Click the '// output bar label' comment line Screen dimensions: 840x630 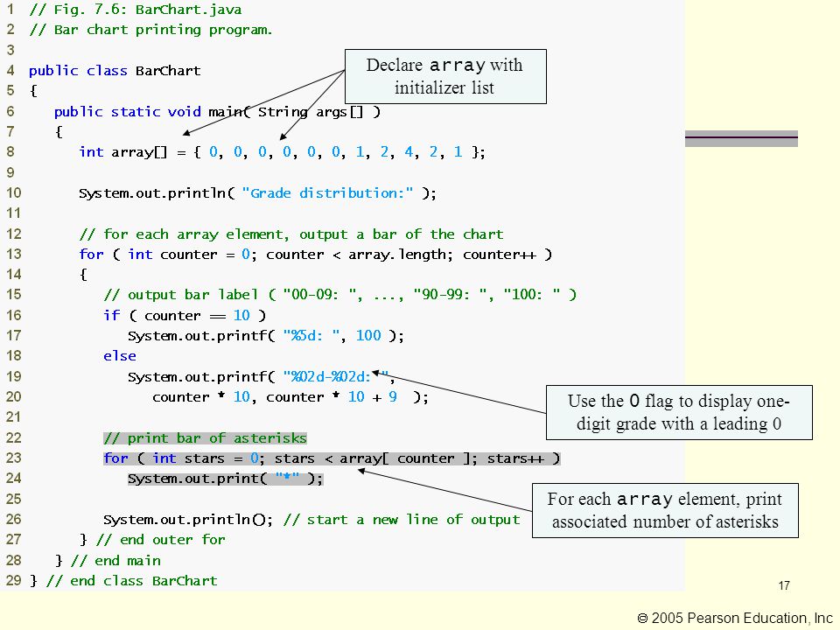pyautogui.click(x=339, y=295)
